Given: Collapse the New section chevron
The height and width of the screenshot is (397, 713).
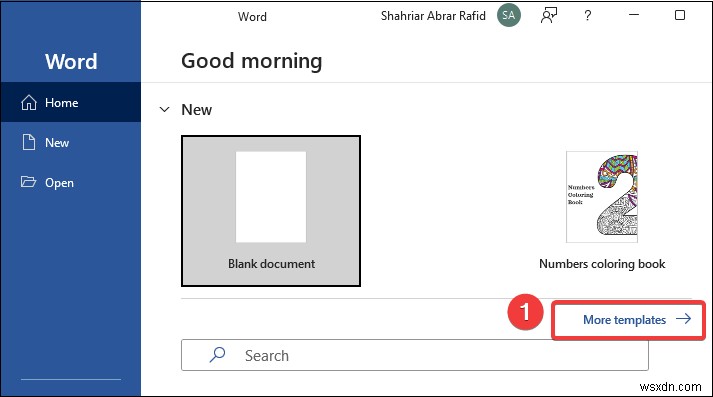Looking at the screenshot, I should pos(164,110).
